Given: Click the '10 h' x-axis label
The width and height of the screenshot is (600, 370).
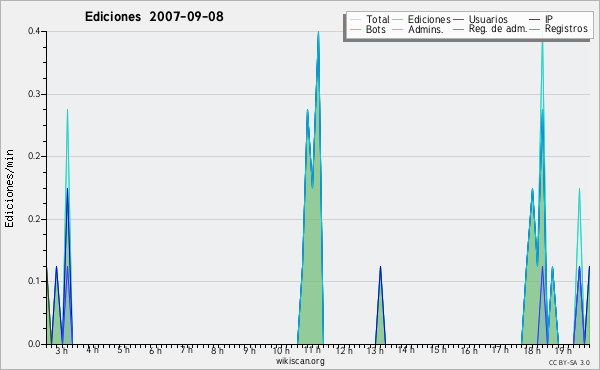Looking at the screenshot, I should pos(281,350).
